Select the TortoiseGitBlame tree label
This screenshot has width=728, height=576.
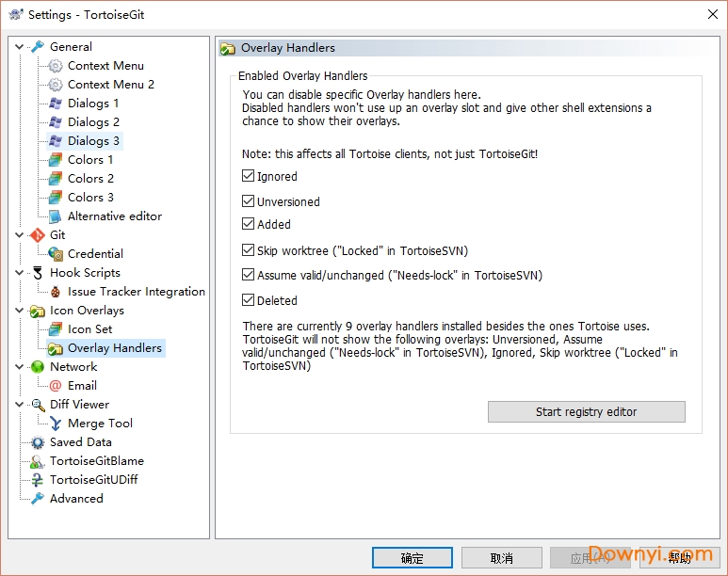coord(97,461)
